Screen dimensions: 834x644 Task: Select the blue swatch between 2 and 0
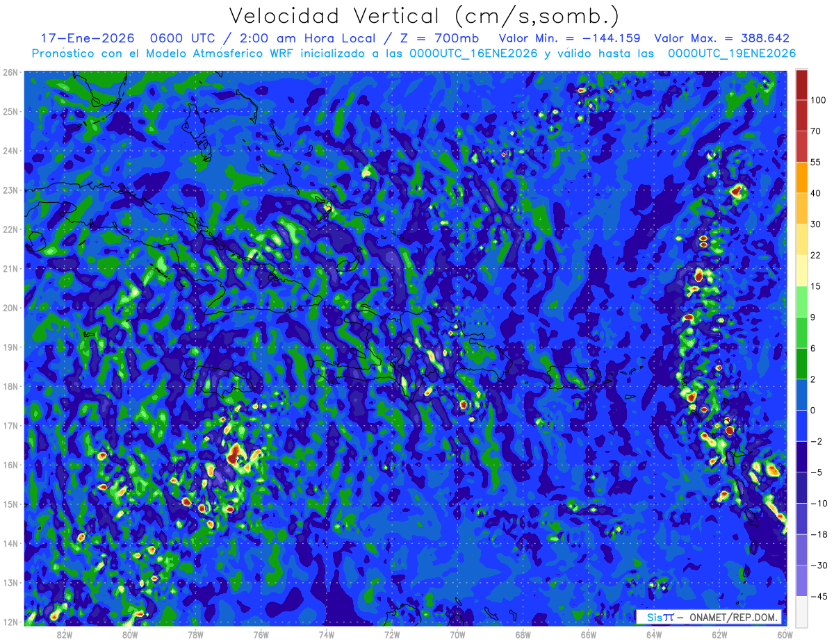point(801,394)
